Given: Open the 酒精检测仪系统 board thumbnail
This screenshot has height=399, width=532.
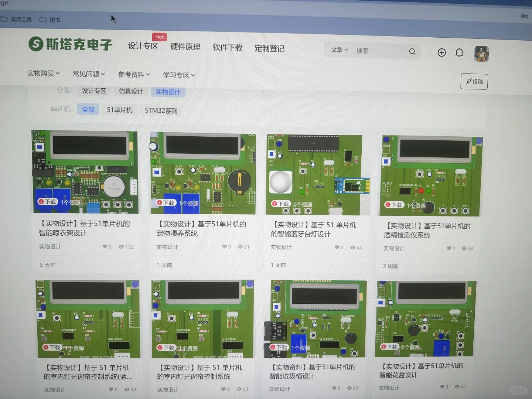Looking at the screenshot, I should click(431, 176).
